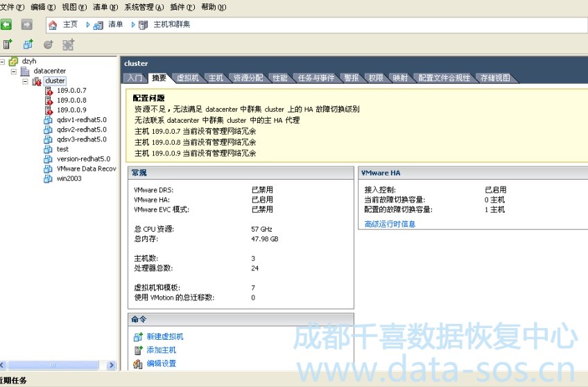
Task: Switch to the 虚拟机 tab
Action: [187, 78]
